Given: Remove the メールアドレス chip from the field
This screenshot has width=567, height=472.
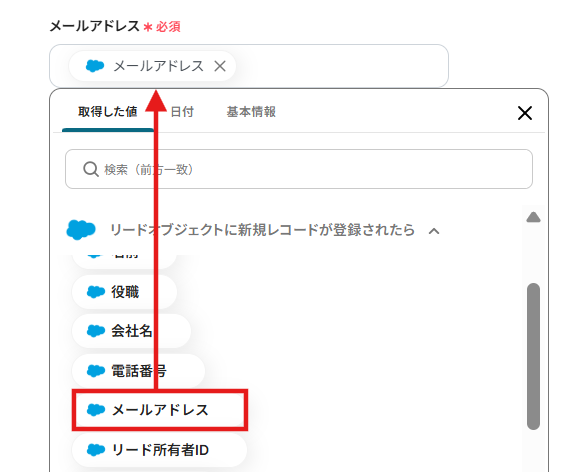Looking at the screenshot, I should click(x=220, y=66).
